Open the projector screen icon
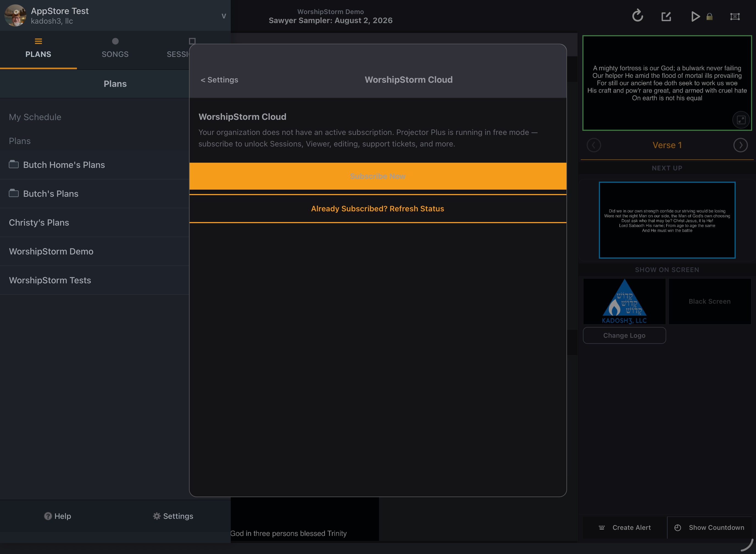The width and height of the screenshot is (756, 554). [x=735, y=16]
